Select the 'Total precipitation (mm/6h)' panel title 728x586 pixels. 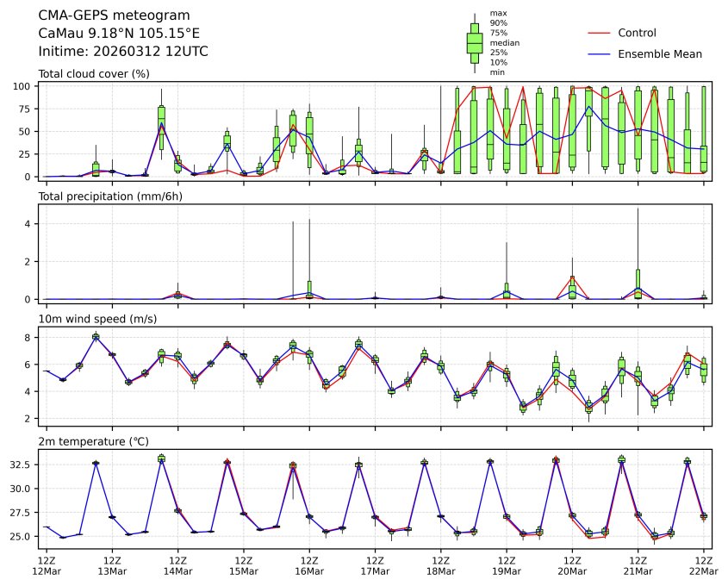coord(111,196)
